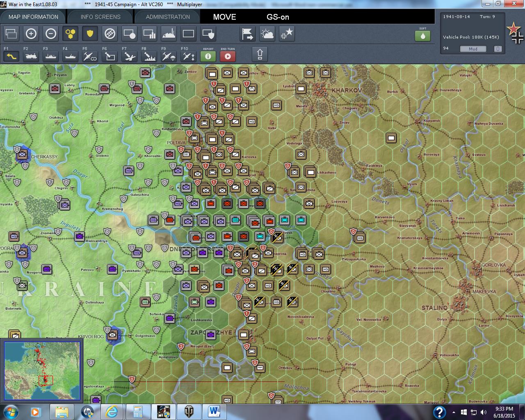Select F7 bomb airfield mode icon

tap(130, 56)
